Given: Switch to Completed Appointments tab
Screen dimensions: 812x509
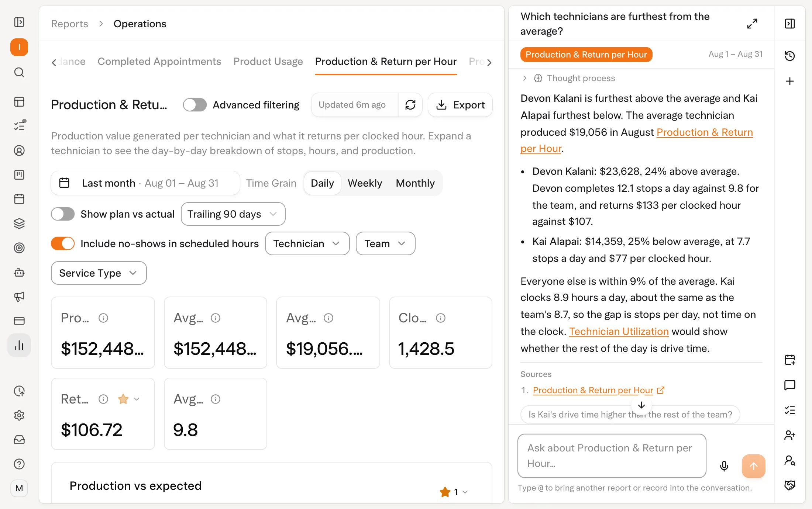Looking at the screenshot, I should click(x=159, y=62).
